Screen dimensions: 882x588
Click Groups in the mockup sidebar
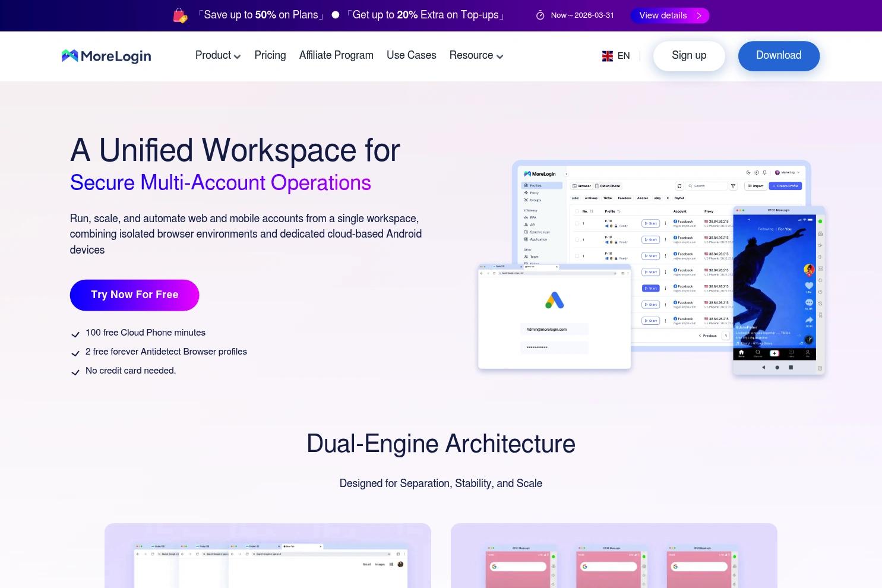click(533, 200)
